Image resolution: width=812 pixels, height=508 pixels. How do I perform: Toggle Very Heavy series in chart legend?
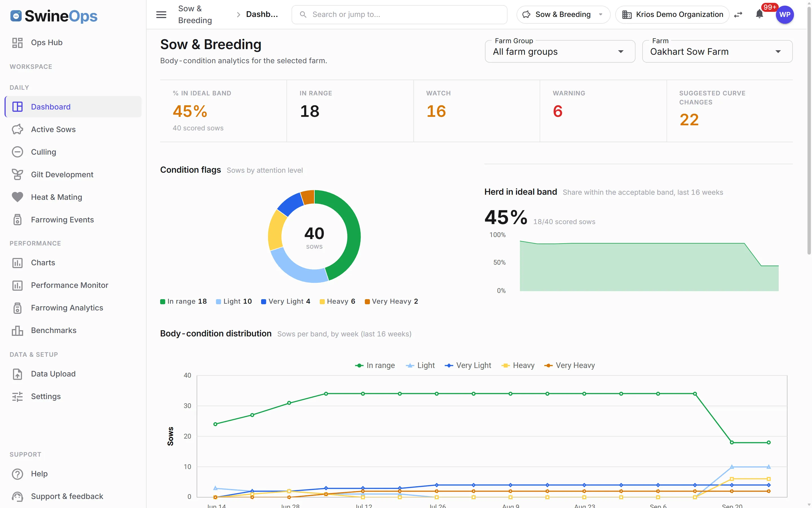(570, 365)
